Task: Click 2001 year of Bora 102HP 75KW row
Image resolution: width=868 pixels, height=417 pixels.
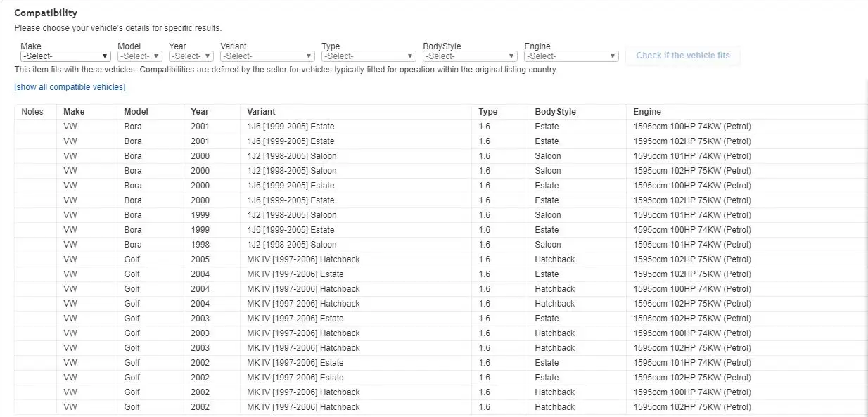Action: pyautogui.click(x=212, y=141)
